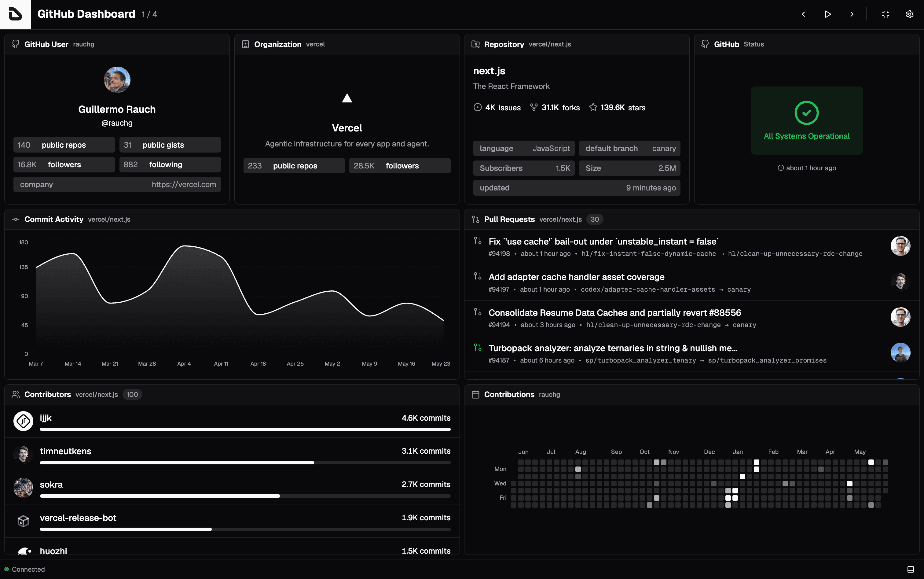Click the updated 9 minutes ago row
The height and width of the screenshot is (579, 924).
pyautogui.click(x=577, y=188)
